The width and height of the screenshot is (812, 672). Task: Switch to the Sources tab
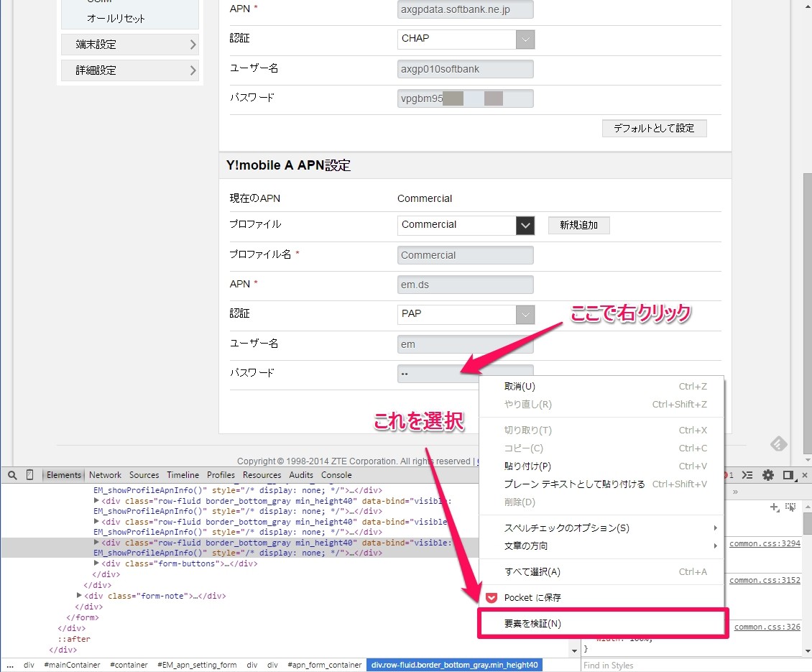(144, 475)
